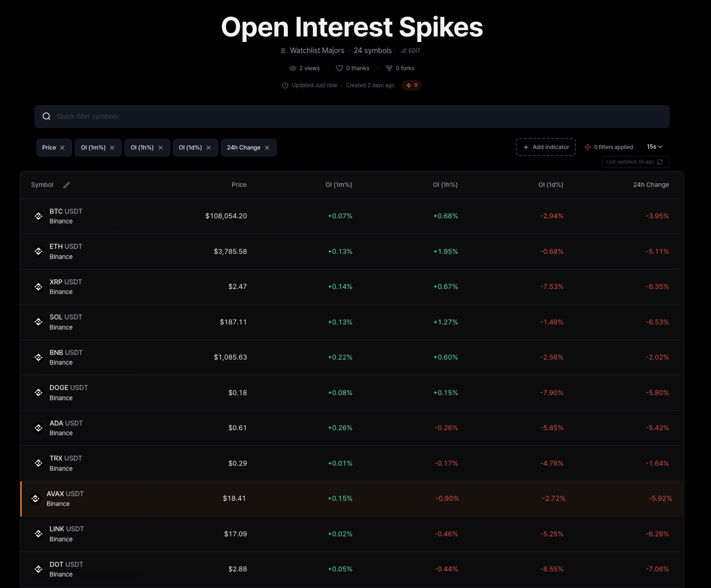Viewport: 711px width, 588px height.
Task: Click the clock icon next to "Updated Just now"
Action: pos(285,85)
